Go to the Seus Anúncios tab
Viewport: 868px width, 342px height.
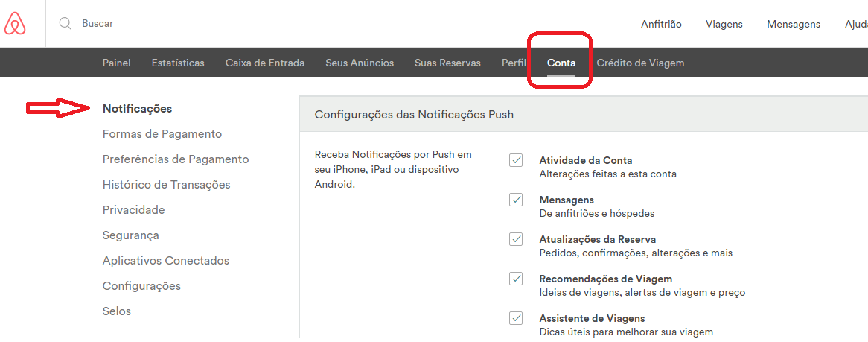[360, 63]
